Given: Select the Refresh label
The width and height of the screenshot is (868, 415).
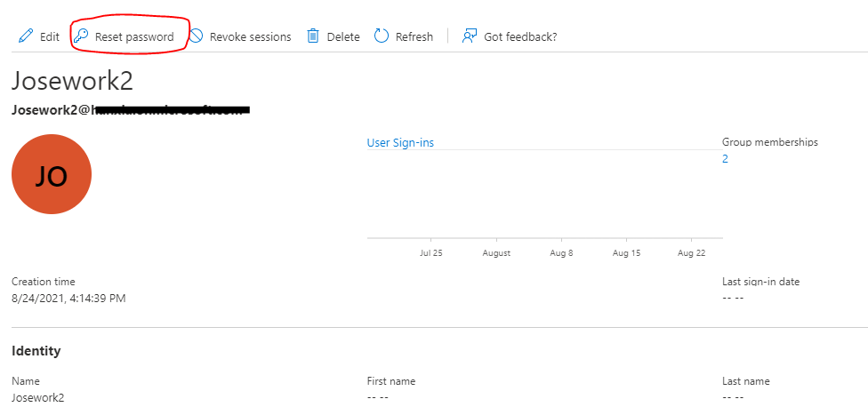Looking at the screenshot, I should click(x=414, y=37).
